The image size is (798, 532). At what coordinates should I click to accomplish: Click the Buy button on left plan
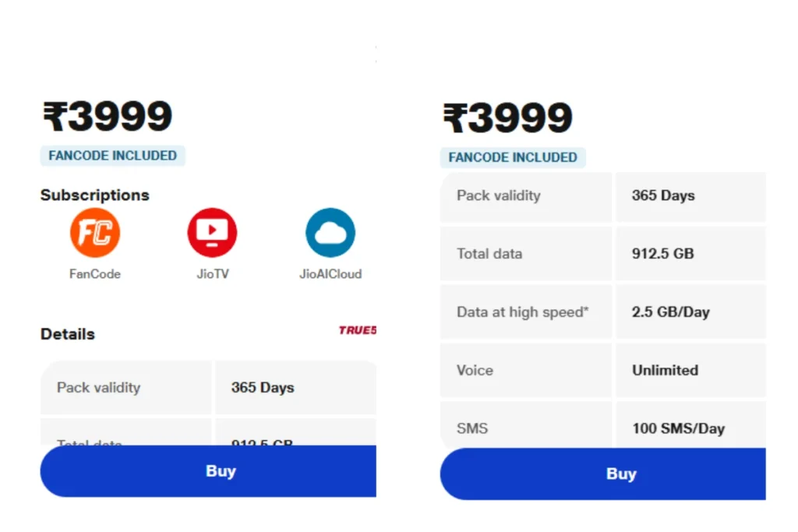[x=208, y=471]
